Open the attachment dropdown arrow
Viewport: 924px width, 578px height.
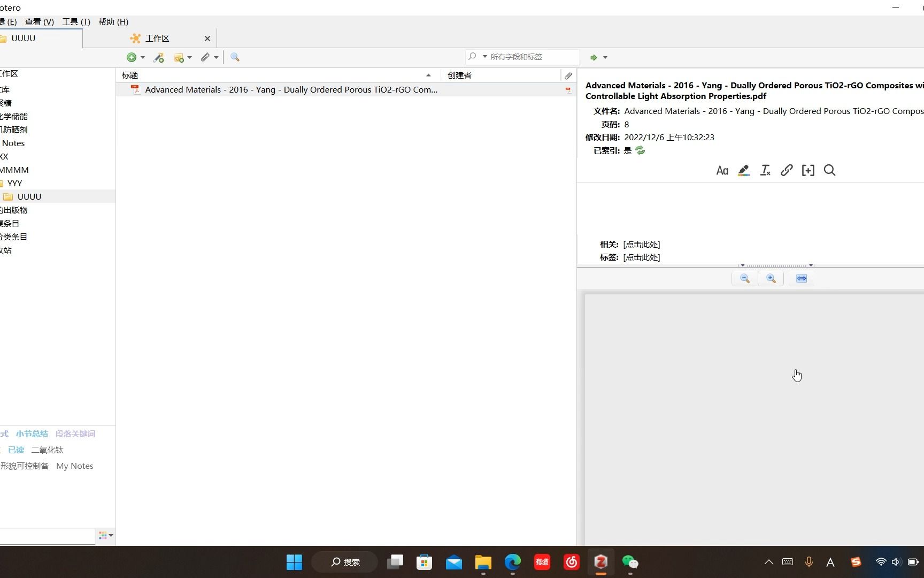[x=216, y=57]
